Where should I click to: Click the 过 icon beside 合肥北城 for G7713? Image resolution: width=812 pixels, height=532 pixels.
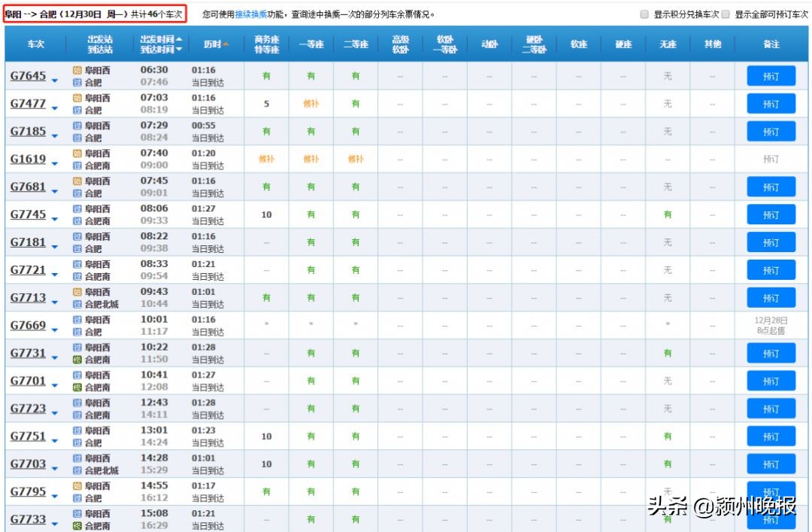coord(77,304)
